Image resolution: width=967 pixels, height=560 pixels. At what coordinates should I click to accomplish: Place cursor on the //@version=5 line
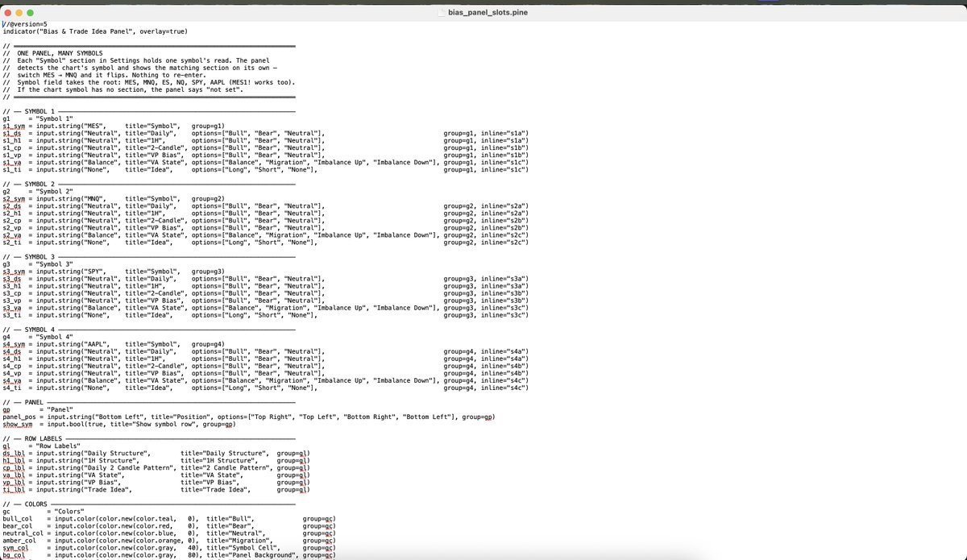point(26,24)
